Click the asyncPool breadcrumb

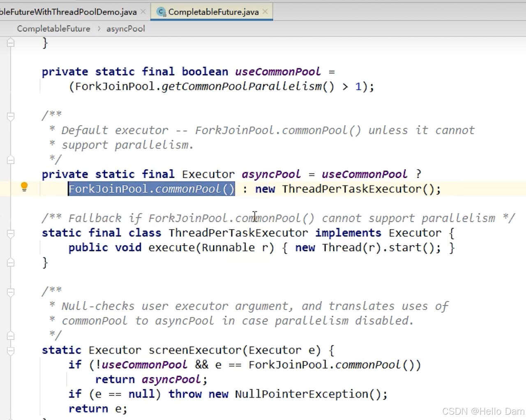point(125,29)
